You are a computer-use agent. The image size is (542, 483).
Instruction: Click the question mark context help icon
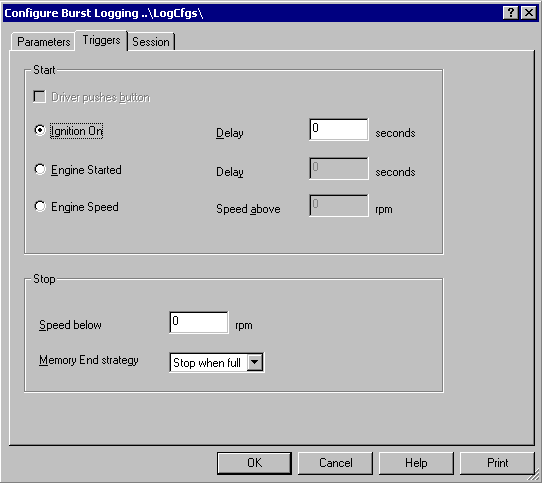point(511,13)
